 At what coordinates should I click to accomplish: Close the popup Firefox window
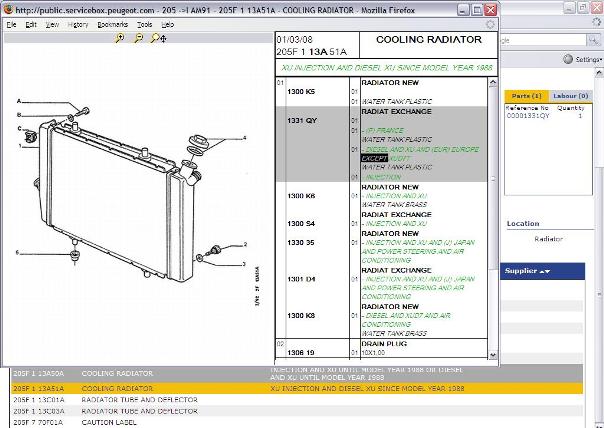click(x=490, y=10)
